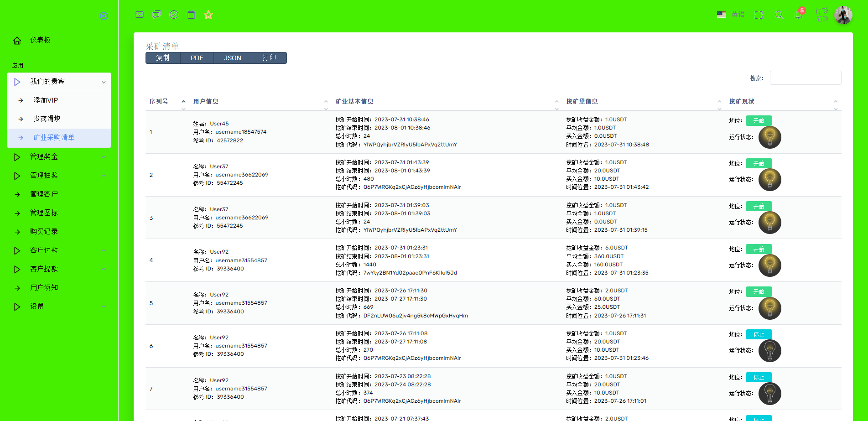Open the 英语 language dropdown

(731, 15)
